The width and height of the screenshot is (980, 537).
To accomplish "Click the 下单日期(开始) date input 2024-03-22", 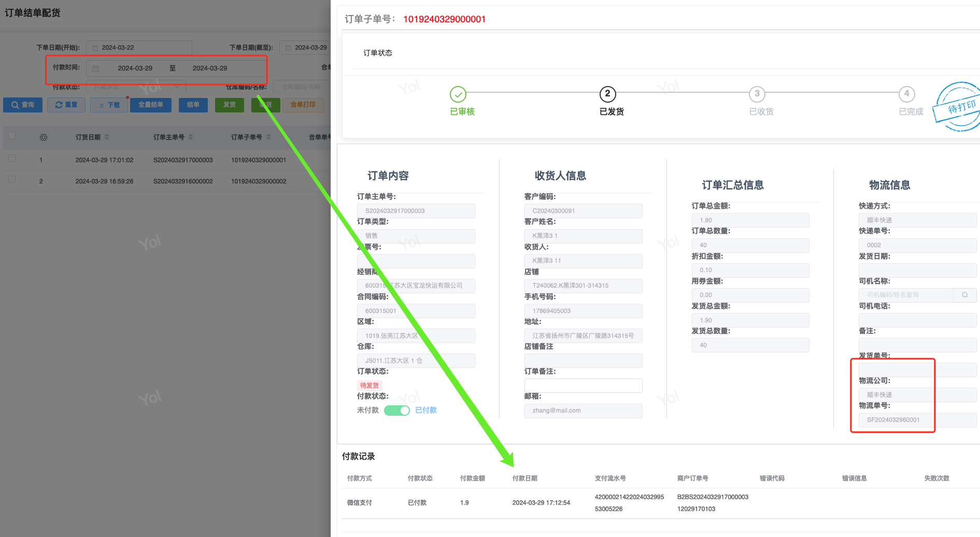I will 139,48.
